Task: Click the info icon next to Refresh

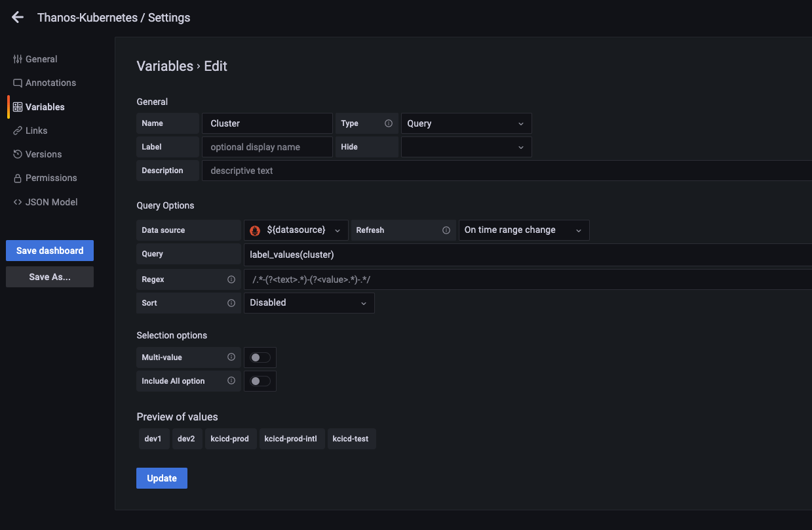Action: click(x=446, y=230)
